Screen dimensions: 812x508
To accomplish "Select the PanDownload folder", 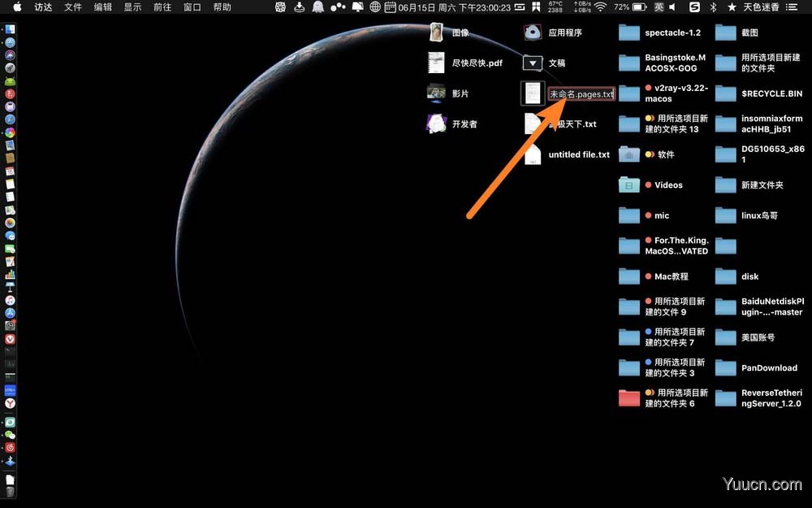I will pos(725,368).
